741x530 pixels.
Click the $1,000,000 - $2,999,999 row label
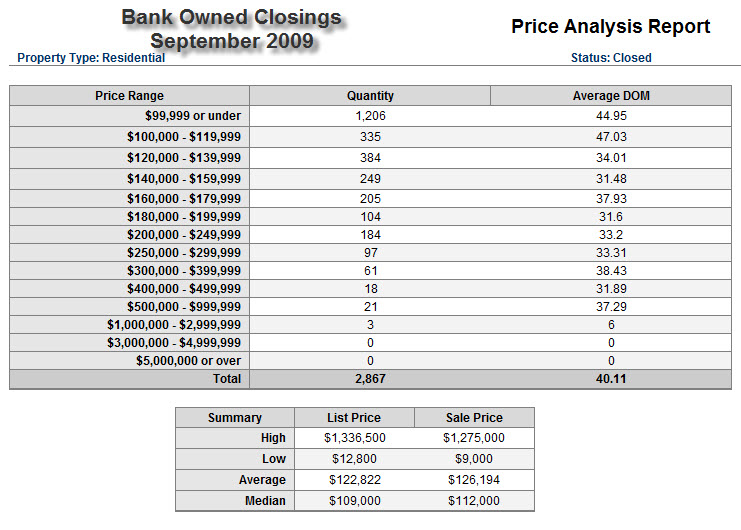(x=174, y=324)
